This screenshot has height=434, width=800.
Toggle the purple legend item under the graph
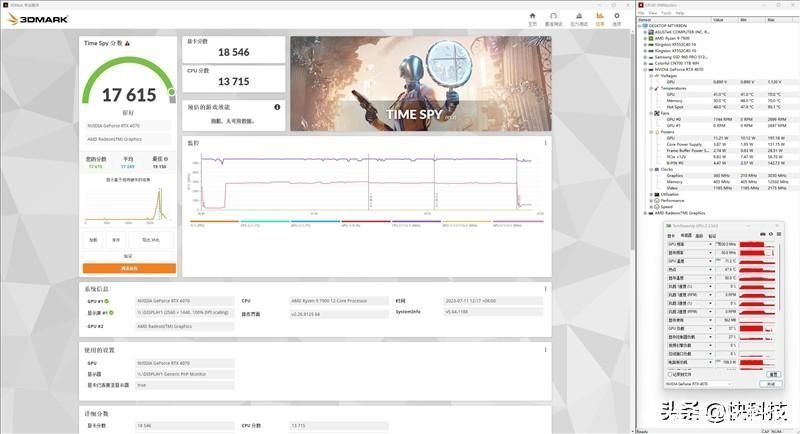tap(416, 221)
